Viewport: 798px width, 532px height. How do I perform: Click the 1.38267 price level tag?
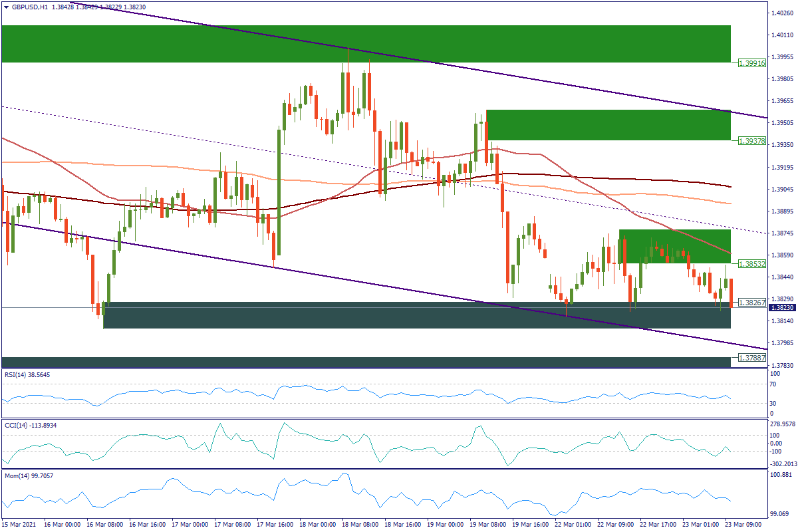(x=751, y=302)
